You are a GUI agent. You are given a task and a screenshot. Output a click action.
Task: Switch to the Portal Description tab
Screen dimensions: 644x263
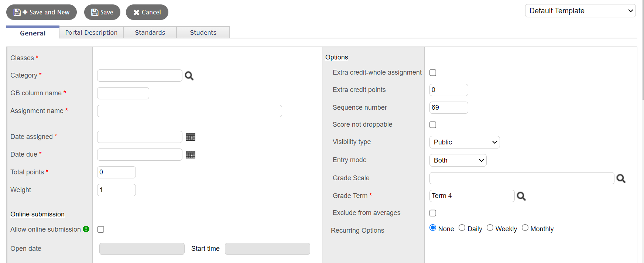coord(91,33)
